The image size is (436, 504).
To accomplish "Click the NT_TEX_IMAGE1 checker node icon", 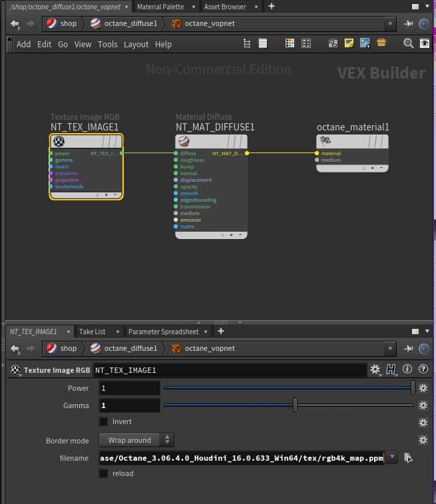I will click(59, 141).
